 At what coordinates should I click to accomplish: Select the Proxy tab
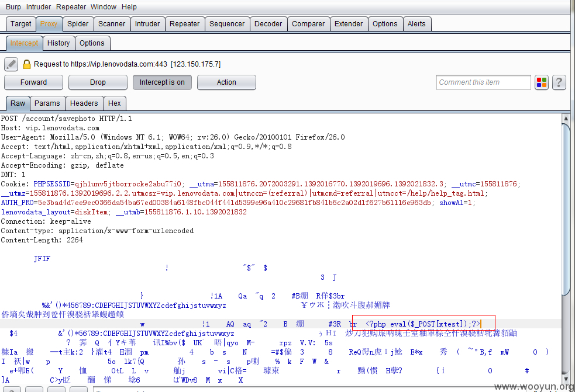click(49, 24)
